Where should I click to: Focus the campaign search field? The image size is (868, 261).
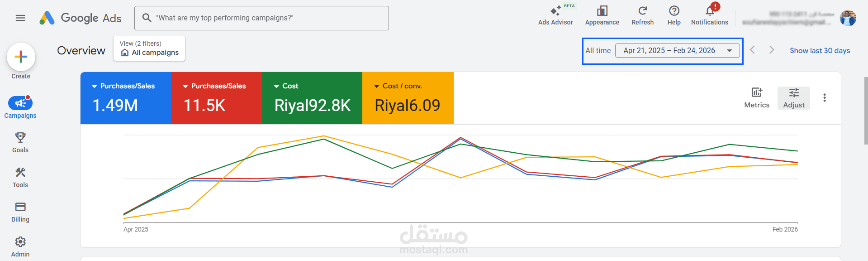tap(261, 18)
